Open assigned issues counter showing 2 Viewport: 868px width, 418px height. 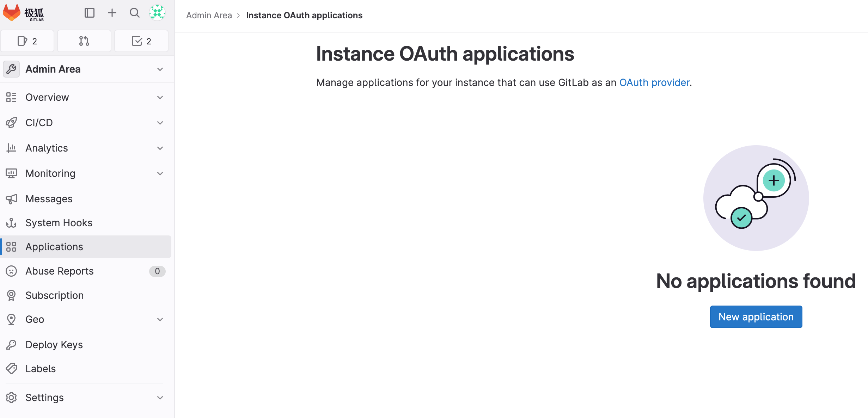27,41
